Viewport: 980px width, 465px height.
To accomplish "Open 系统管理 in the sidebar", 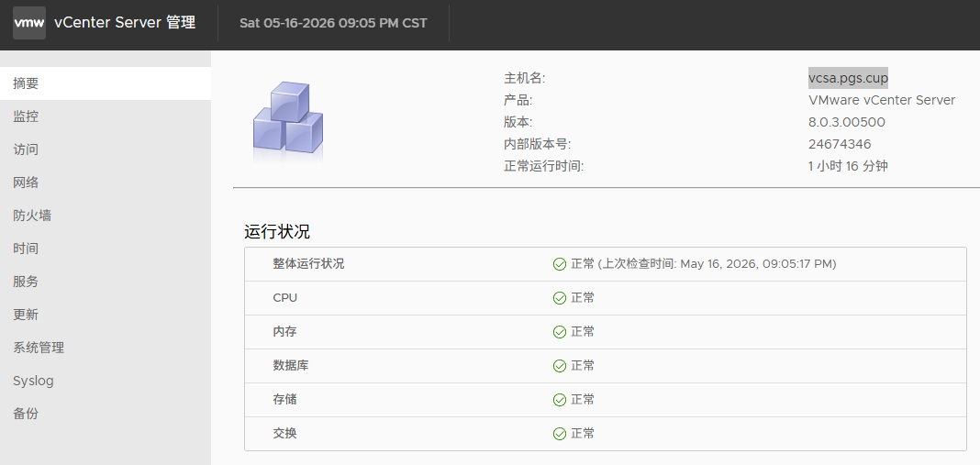I will (105, 348).
